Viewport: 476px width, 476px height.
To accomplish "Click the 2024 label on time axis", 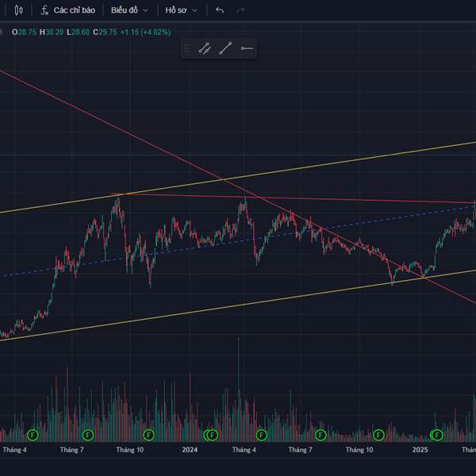I will click(x=190, y=450).
